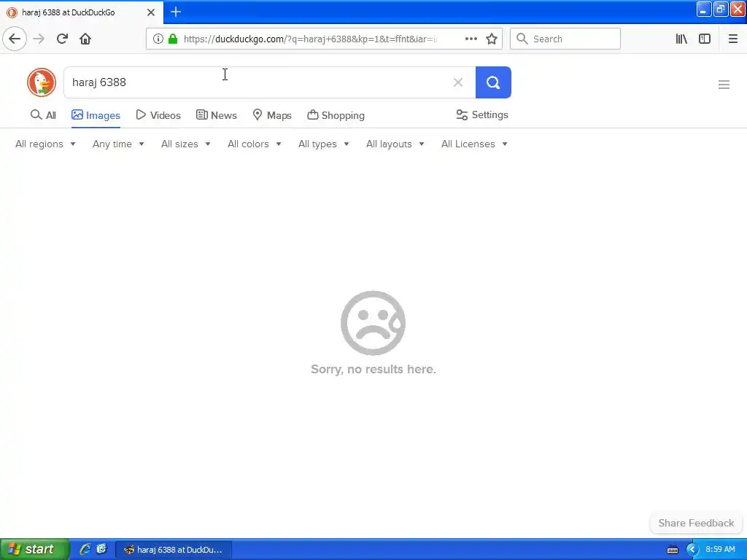This screenshot has height=560, width=747.
Task: Click the keyboard icon in system tray
Action: [672, 550]
